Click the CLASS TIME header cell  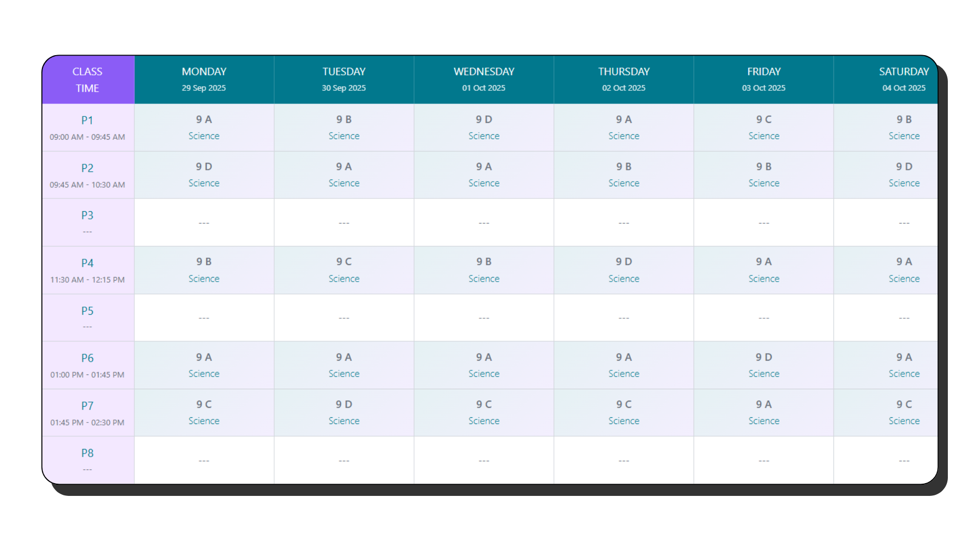click(x=87, y=79)
